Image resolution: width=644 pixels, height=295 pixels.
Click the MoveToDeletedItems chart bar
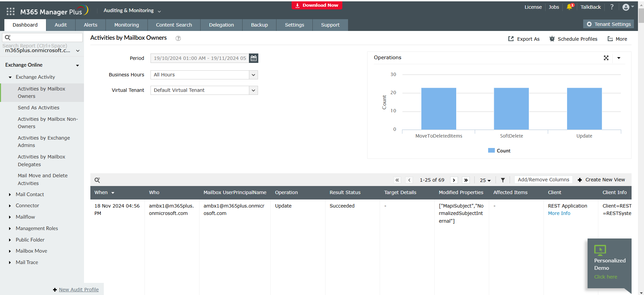(438, 109)
